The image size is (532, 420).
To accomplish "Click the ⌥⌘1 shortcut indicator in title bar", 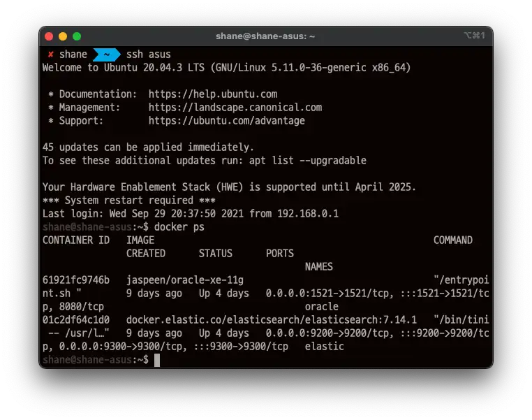I will tap(475, 36).
